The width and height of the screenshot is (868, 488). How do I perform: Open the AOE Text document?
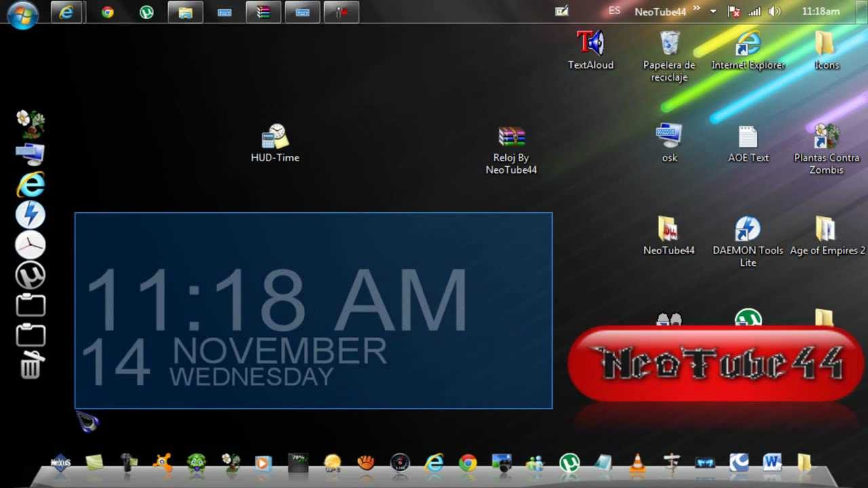tap(748, 143)
